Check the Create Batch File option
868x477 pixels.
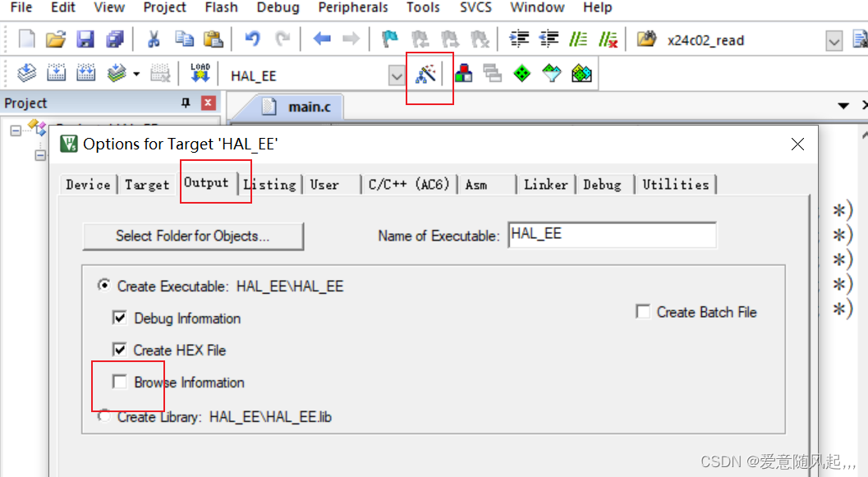[643, 312]
